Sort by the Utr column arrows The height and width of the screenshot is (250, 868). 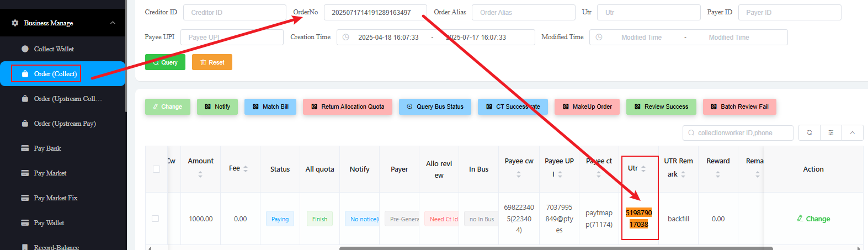643,169
